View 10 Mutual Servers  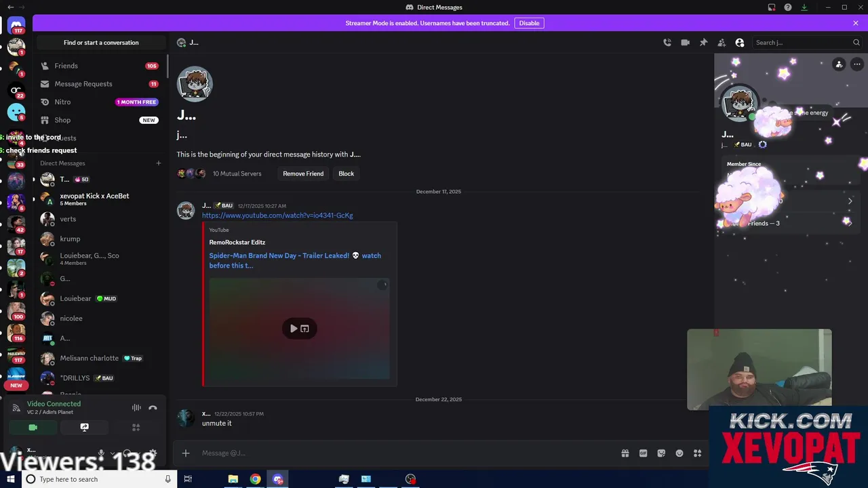coord(237,174)
